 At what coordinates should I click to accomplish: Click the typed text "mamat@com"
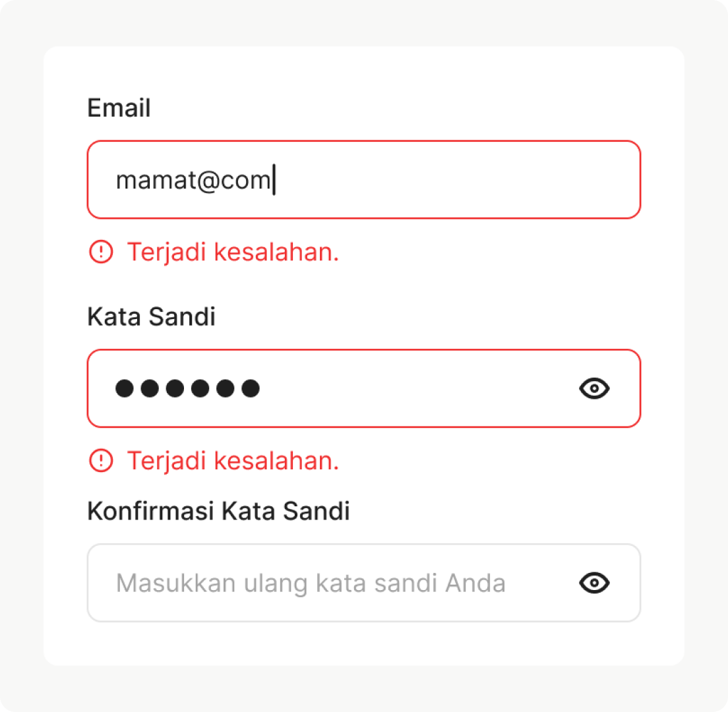(193, 180)
